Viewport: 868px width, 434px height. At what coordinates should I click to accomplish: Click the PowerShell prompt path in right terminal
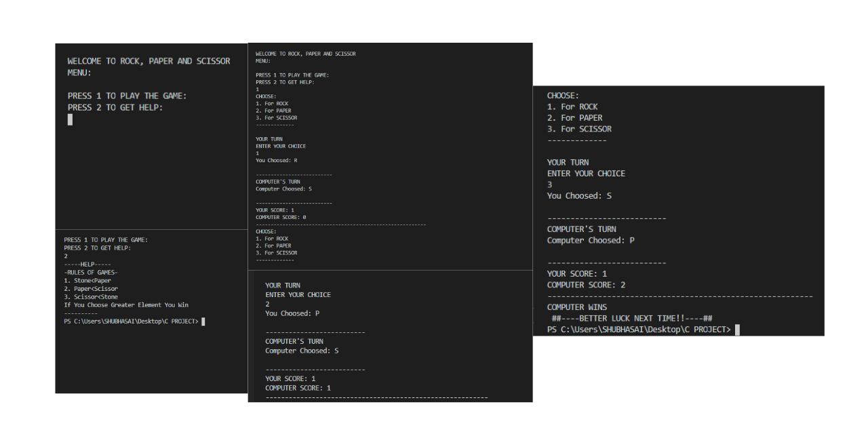[640, 330]
